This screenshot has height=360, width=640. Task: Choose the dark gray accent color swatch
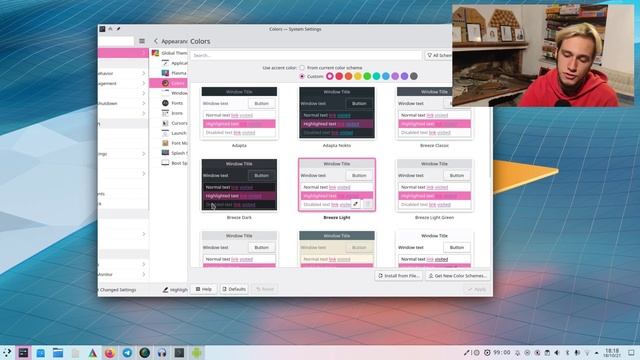click(x=414, y=76)
